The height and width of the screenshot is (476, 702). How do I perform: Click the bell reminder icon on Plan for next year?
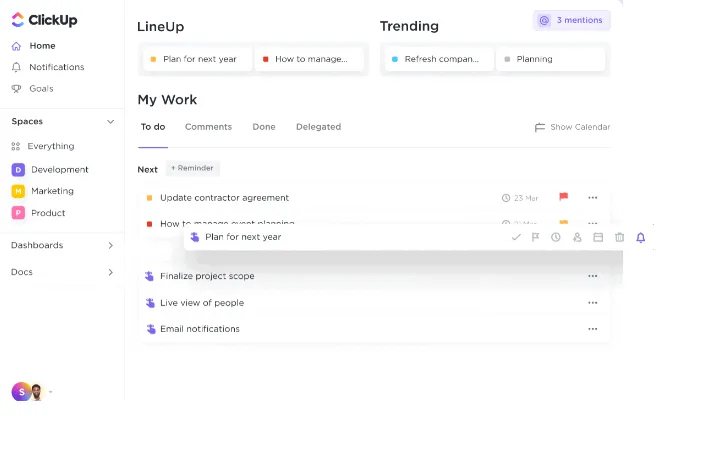(641, 237)
